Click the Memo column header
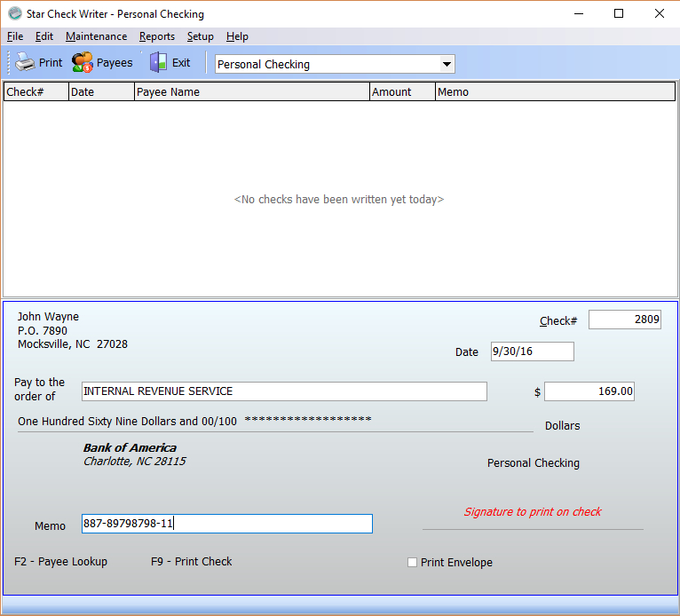 pyautogui.click(x=555, y=92)
